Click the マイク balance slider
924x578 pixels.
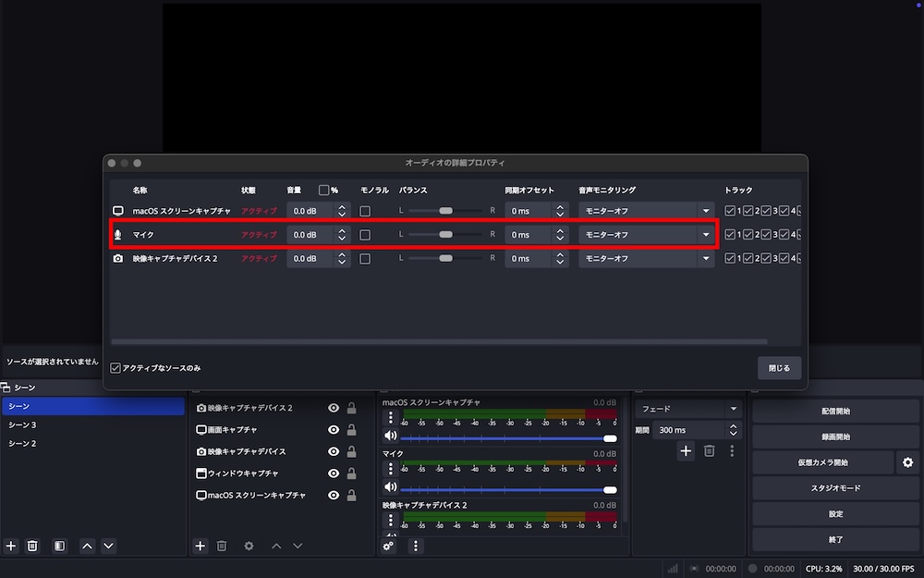(445, 235)
